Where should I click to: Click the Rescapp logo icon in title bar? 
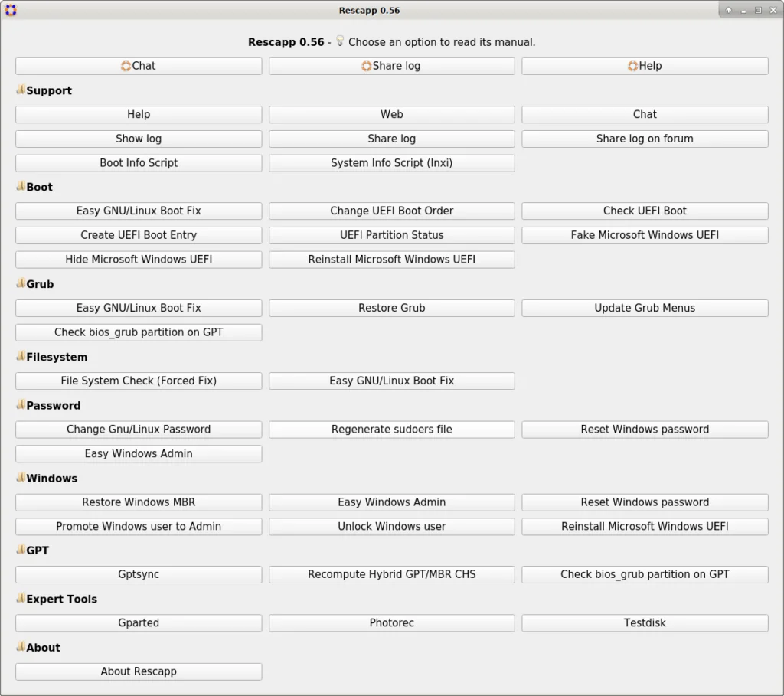click(x=11, y=10)
